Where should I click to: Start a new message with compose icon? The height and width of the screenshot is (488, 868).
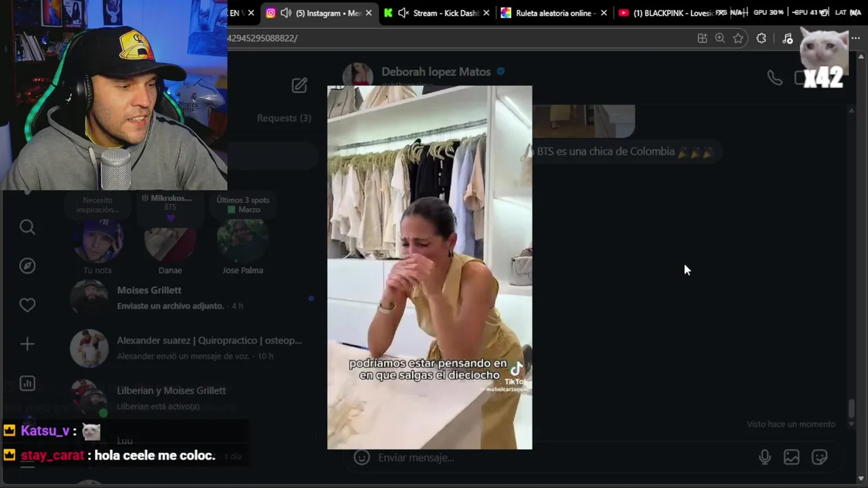coord(299,85)
